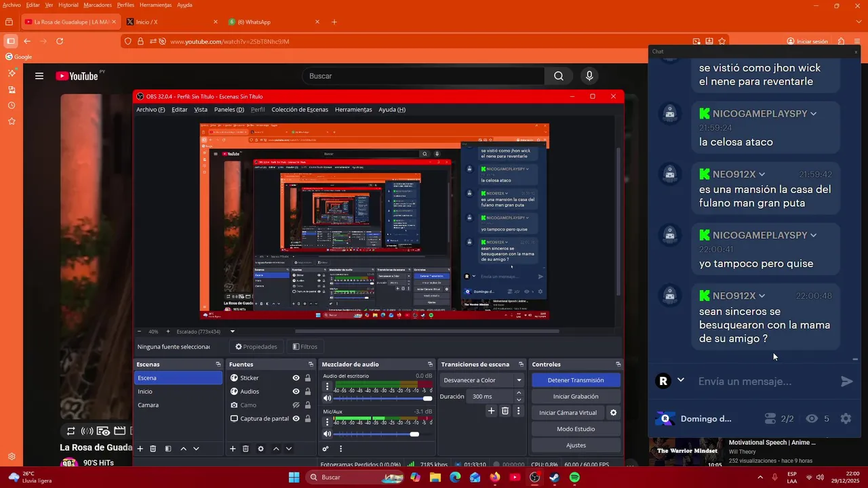Image resolution: width=868 pixels, height=488 pixels.
Task: Open virtual camera settings gear
Action: (614, 413)
